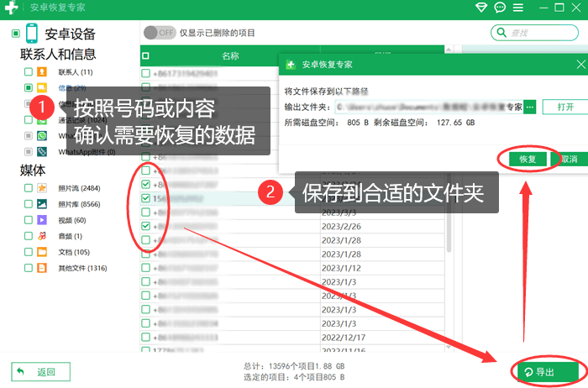Image resolution: width=588 pixels, height=388 pixels.
Task: Click the 输出文件夹 path field
Action: 429,107
